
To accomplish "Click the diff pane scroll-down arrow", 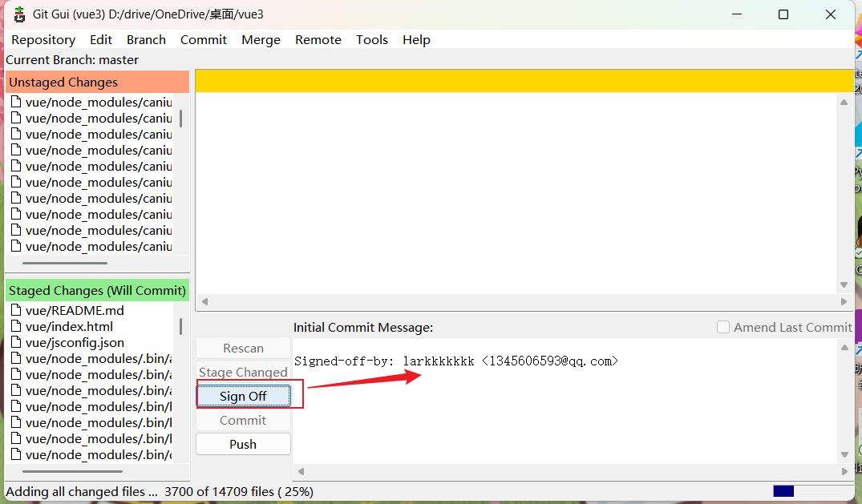I will [844, 284].
